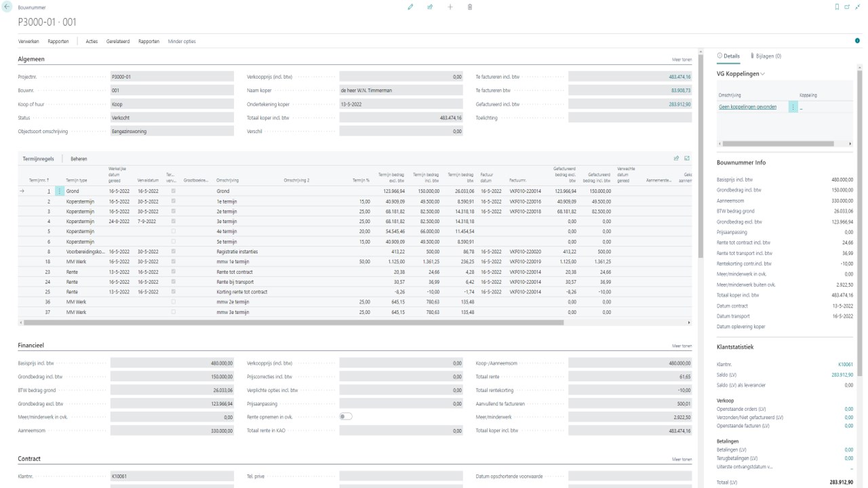Click the Klantnr. field showing K10061 in Contract

coord(172,476)
